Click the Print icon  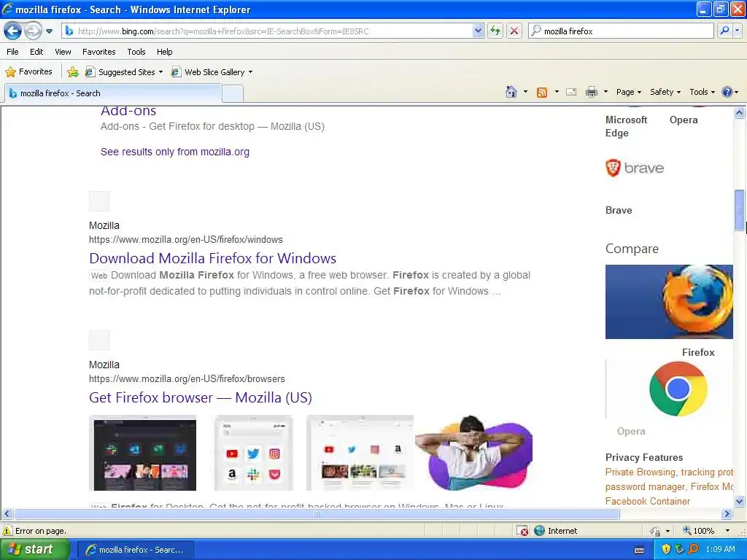pyautogui.click(x=591, y=92)
